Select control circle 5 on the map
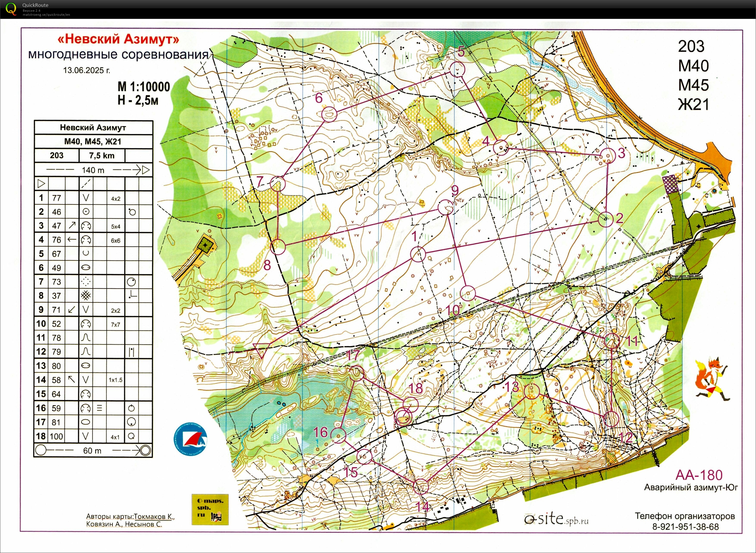This screenshot has height=553, width=756. click(458, 70)
